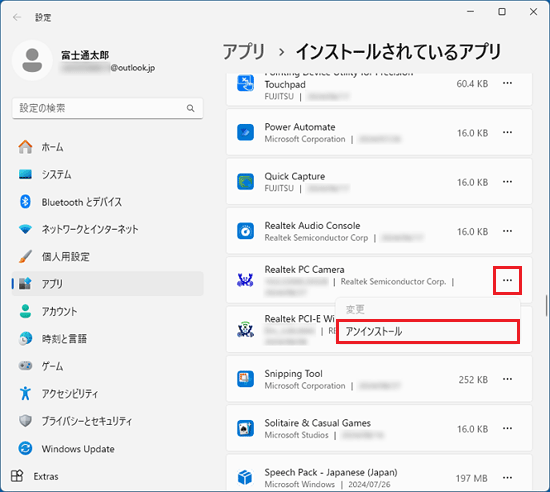Click the 252 KB size value

[473, 379]
